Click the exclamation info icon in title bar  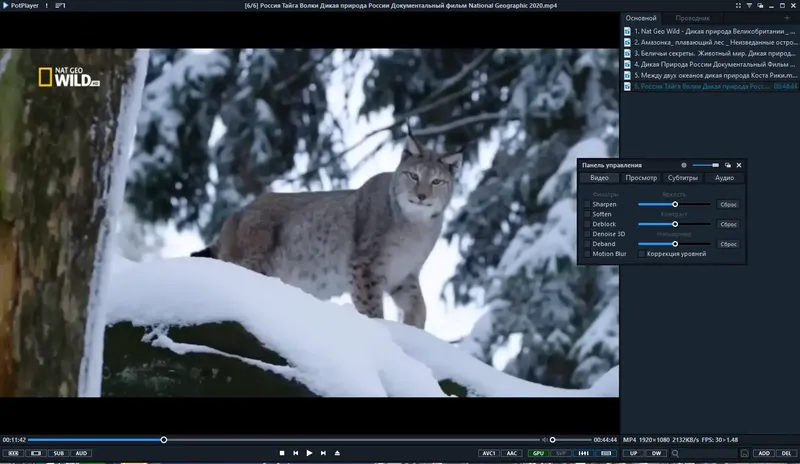point(46,6)
